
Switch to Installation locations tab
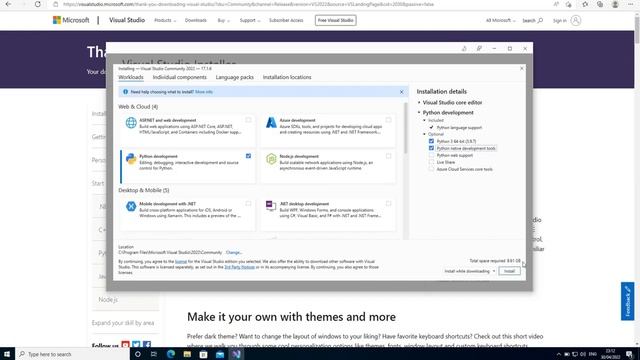(x=287, y=77)
